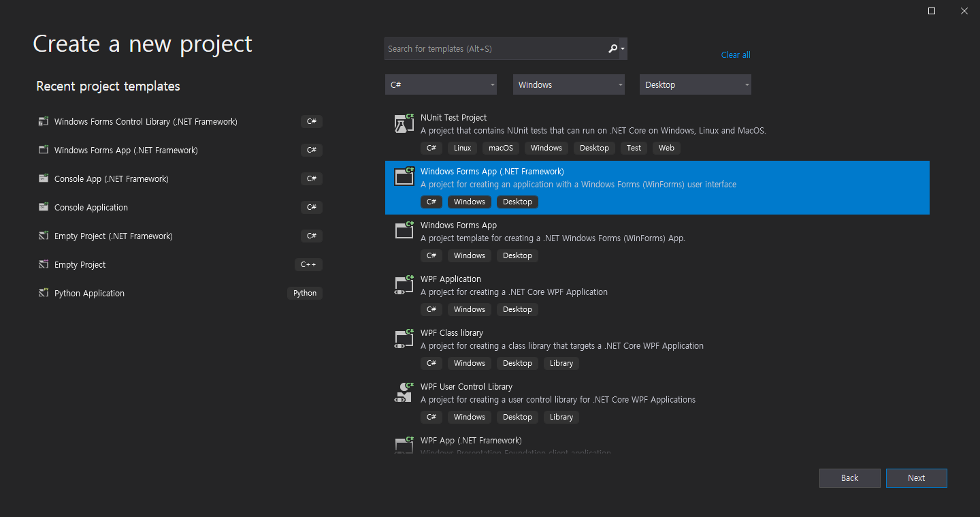This screenshot has height=517, width=980.
Task: Click the WPF User Control Library template icon
Action: pos(405,392)
